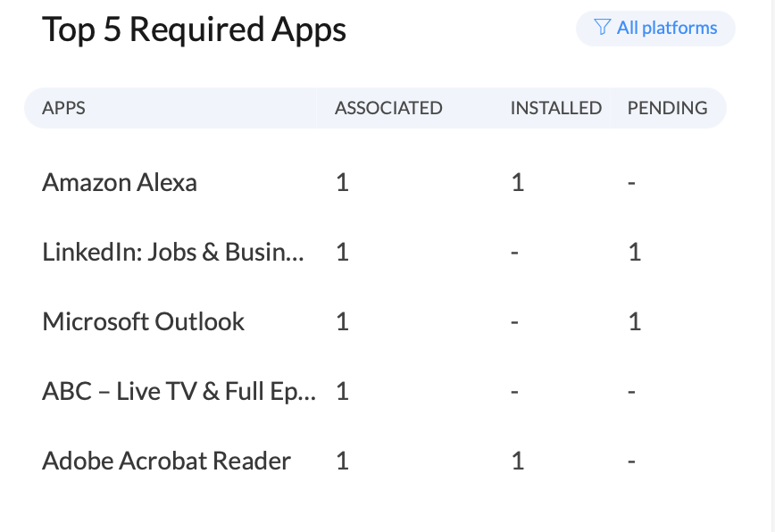Sort by APPS column header
The image size is (775, 532).
pyautogui.click(x=63, y=108)
